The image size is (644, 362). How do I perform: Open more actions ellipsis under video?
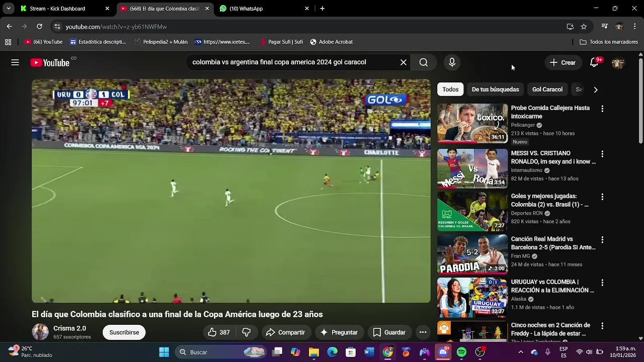(423, 332)
